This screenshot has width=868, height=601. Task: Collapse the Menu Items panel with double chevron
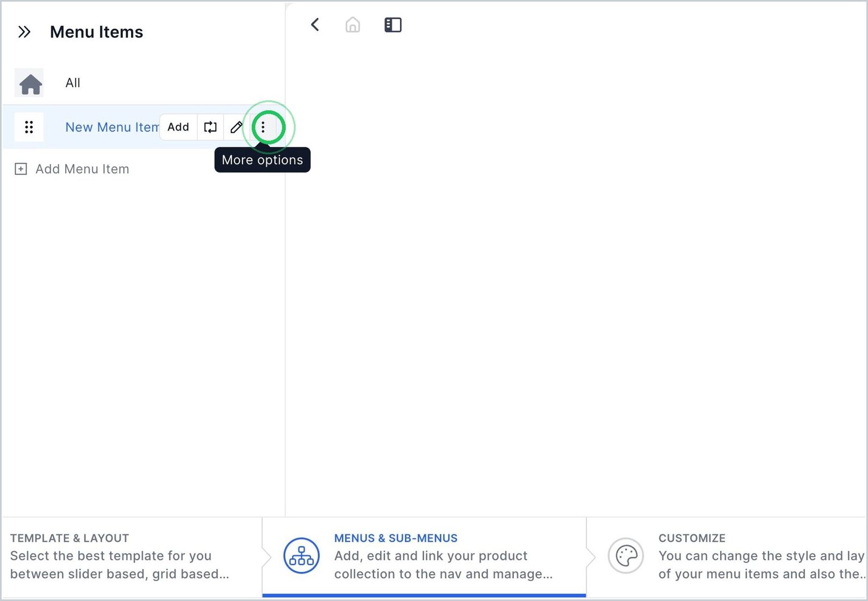(24, 32)
